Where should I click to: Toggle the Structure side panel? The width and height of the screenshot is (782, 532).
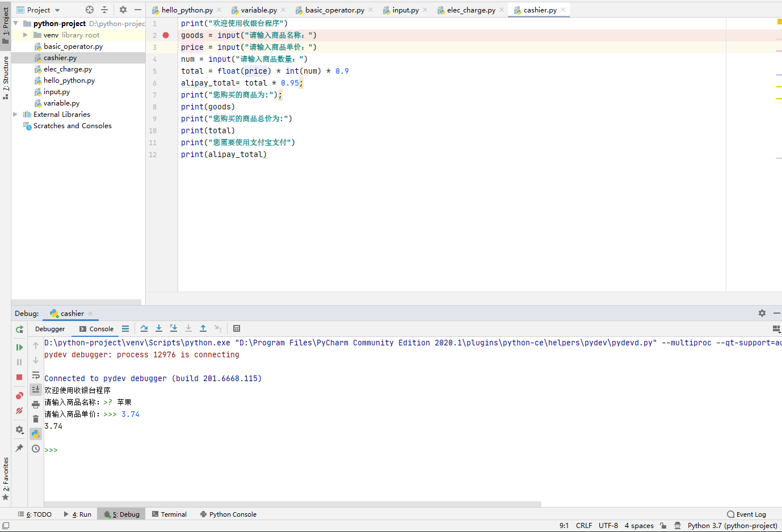point(6,78)
